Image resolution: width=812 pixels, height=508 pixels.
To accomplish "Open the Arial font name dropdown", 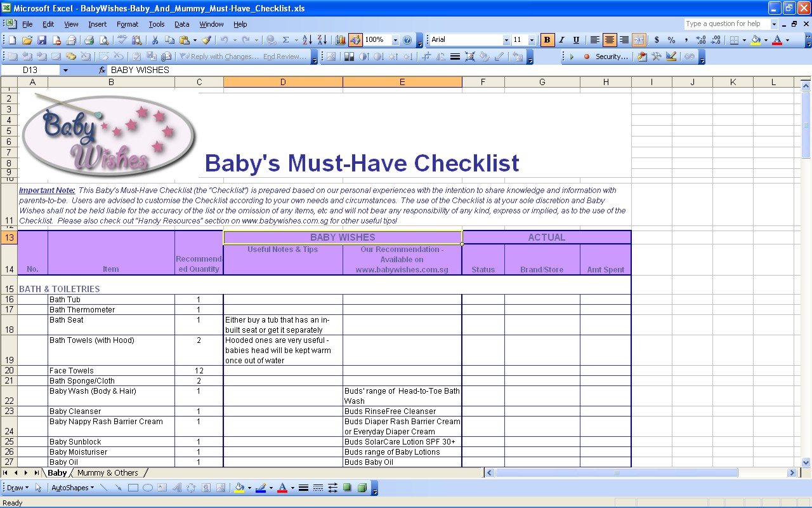I will (x=506, y=40).
